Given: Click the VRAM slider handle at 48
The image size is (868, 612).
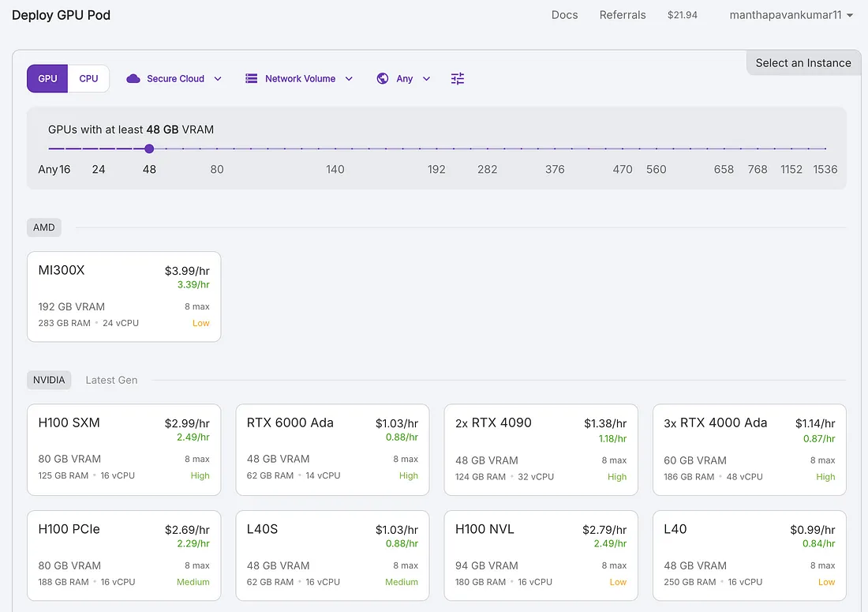Looking at the screenshot, I should click(x=149, y=148).
